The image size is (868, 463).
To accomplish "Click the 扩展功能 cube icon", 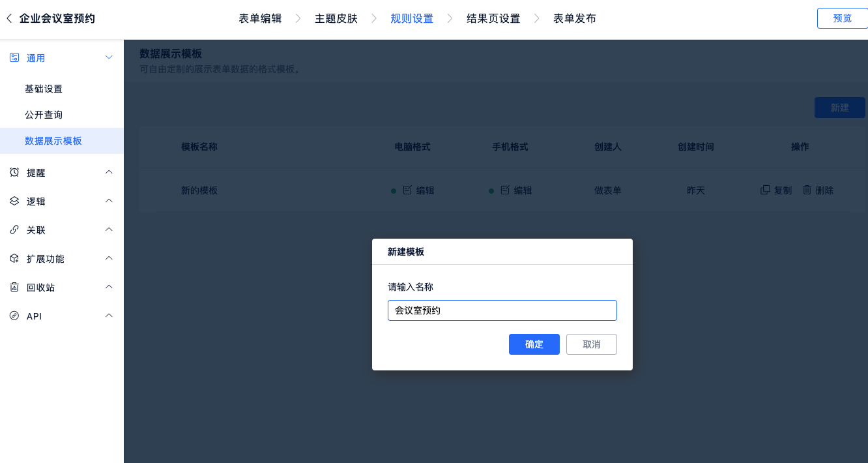I will [14, 259].
